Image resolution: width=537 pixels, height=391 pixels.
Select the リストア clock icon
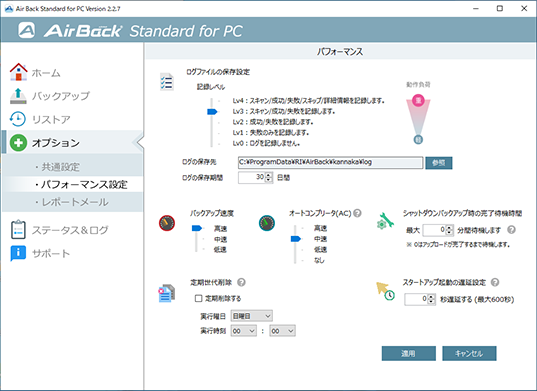[x=17, y=119]
